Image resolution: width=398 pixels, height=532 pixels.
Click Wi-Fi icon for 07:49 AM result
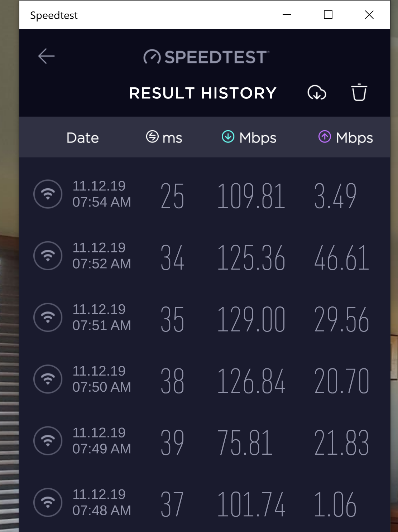pos(48,441)
